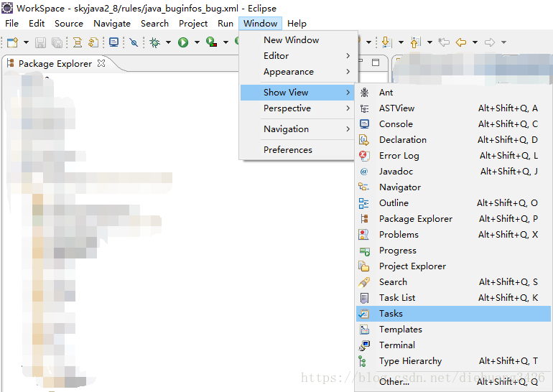
Task: Select Show View menu entry
Action: point(297,93)
